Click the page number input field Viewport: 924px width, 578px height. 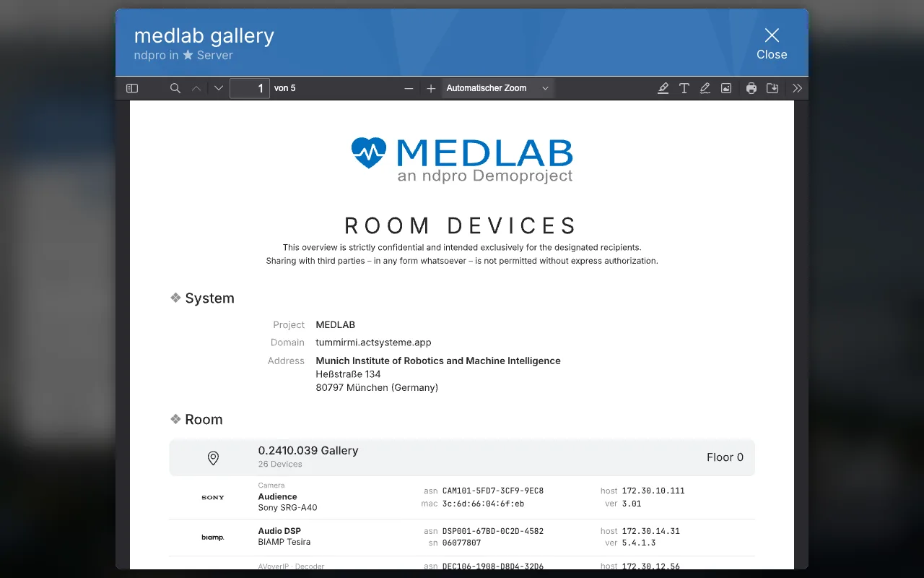(x=250, y=88)
